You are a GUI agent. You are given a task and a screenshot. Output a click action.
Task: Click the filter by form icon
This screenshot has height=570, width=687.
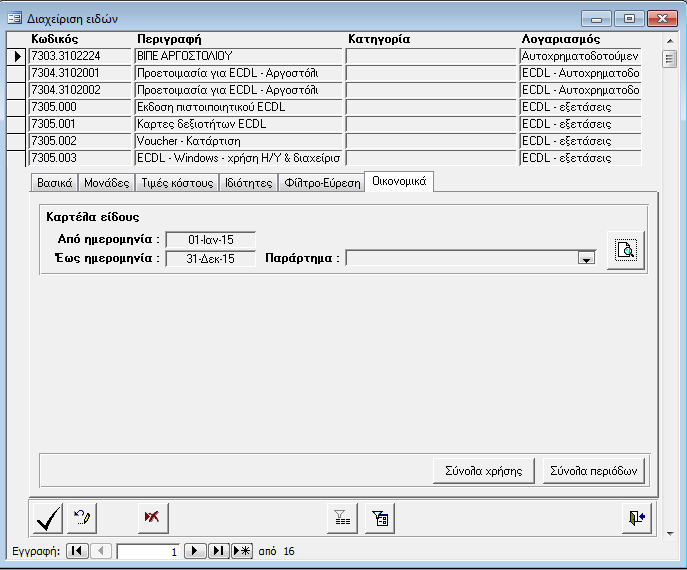(380, 517)
